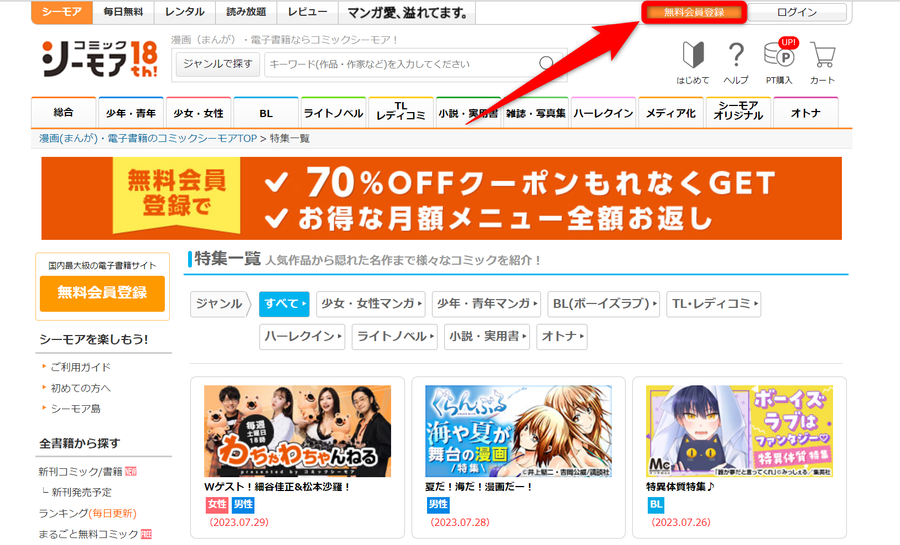The height and width of the screenshot is (545, 900).
Task: Open the ご利用ガイド sidebar link
Action: (80, 367)
